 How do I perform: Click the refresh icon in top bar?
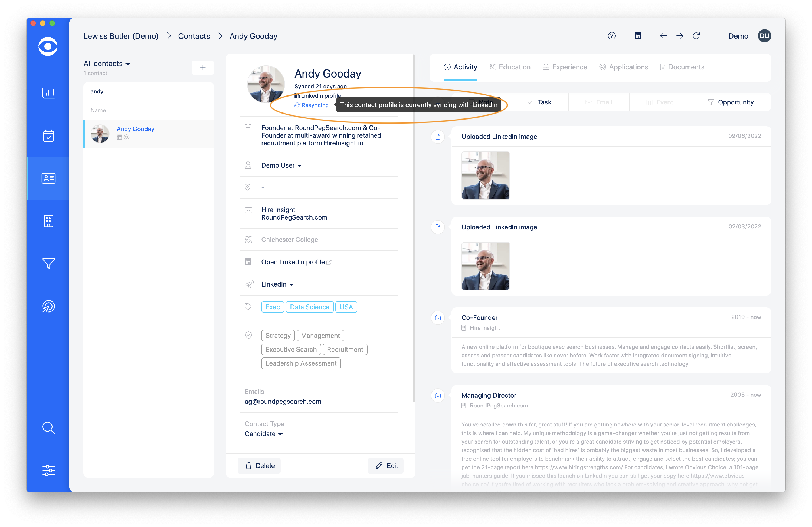[x=696, y=36]
